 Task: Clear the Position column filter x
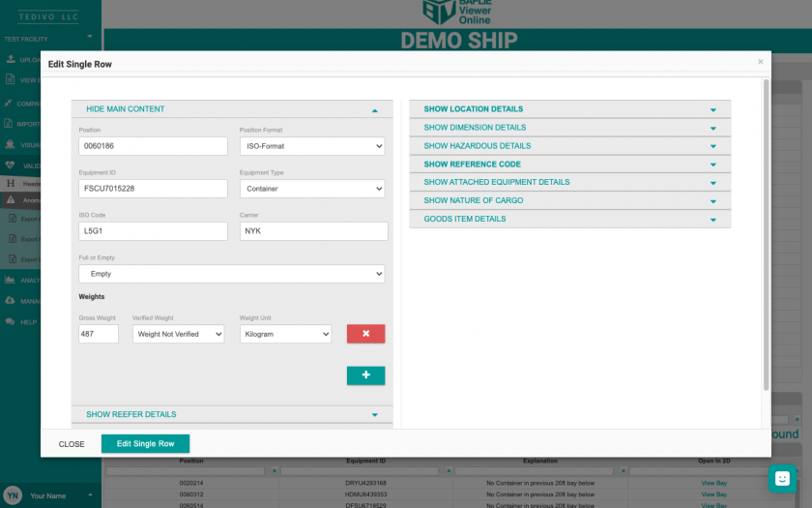point(275,470)
